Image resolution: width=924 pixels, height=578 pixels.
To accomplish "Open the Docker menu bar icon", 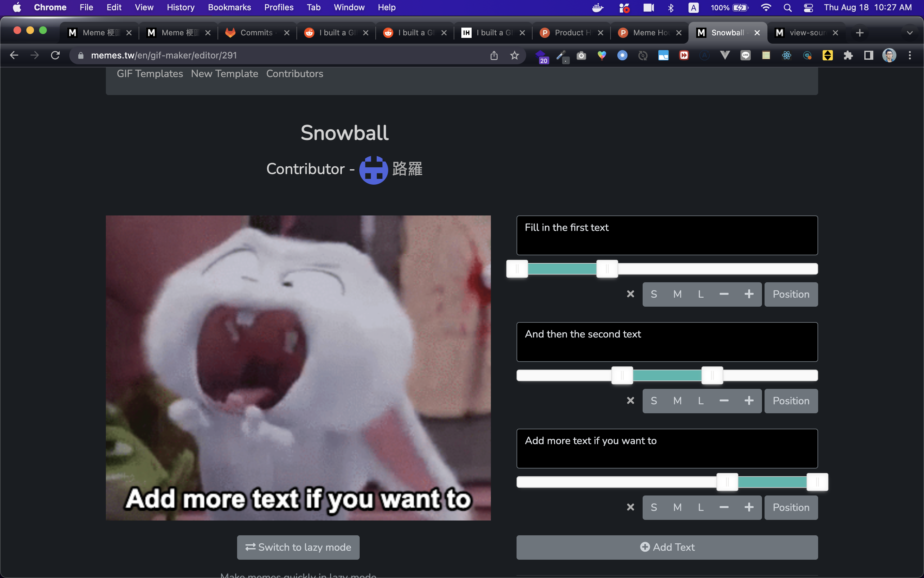I will point(597,8).
